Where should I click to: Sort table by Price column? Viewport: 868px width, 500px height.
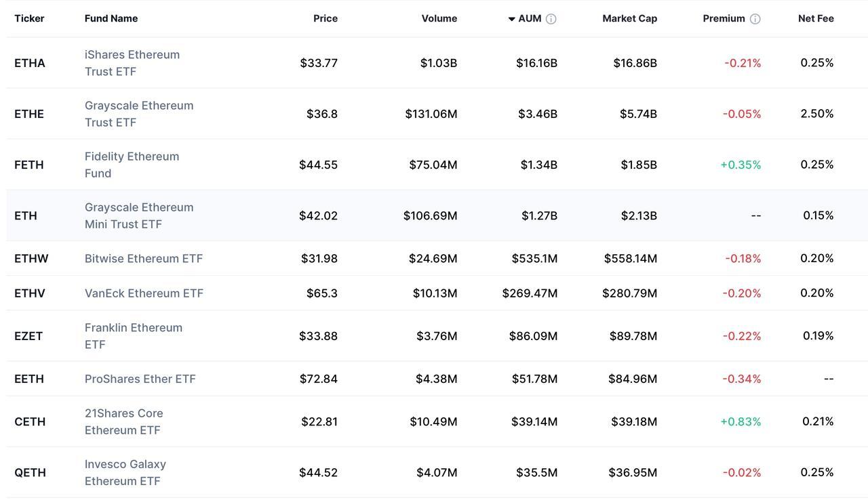[325, 18]
